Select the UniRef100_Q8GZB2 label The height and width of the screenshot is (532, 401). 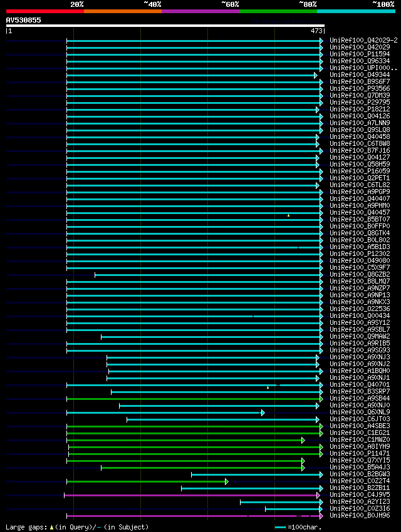[x=360, y=274]
